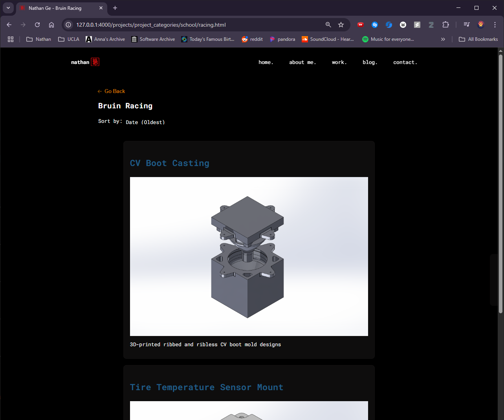Image resolution: width=504 pixels, height=420 pixels.
Task: Open Software Archive bookmark
Action: (153, 39)
